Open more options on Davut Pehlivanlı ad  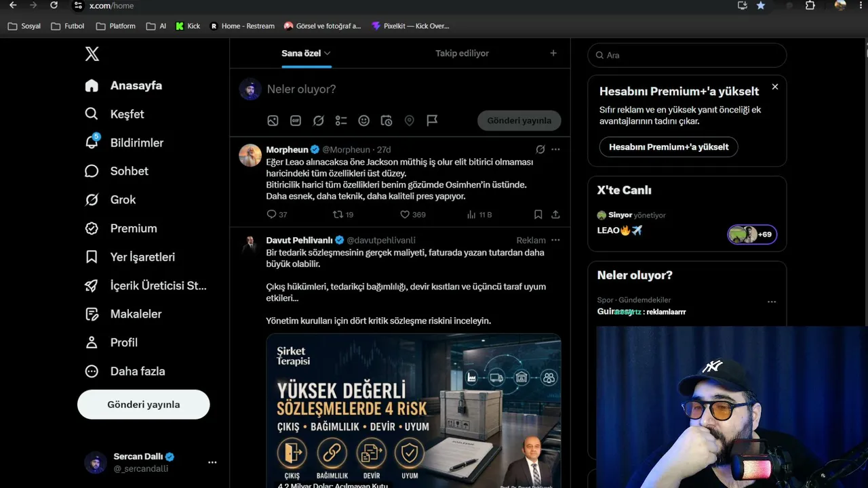coord(555,240)
